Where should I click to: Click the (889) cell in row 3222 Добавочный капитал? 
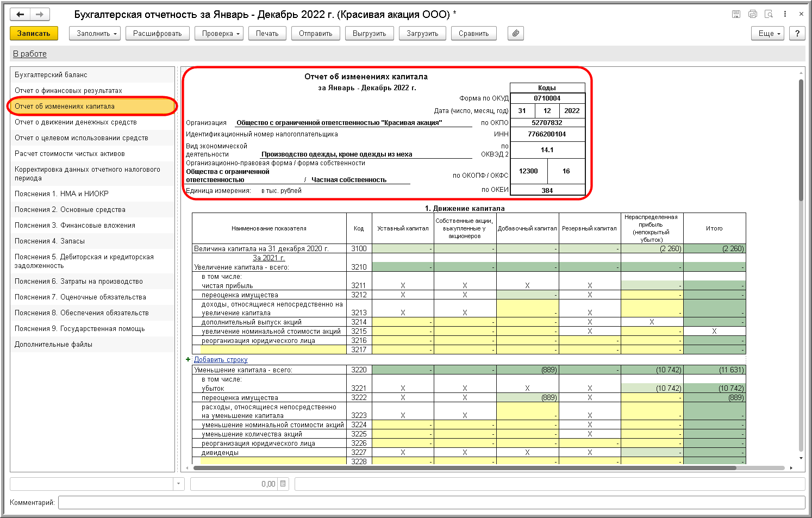coord(527,398)
